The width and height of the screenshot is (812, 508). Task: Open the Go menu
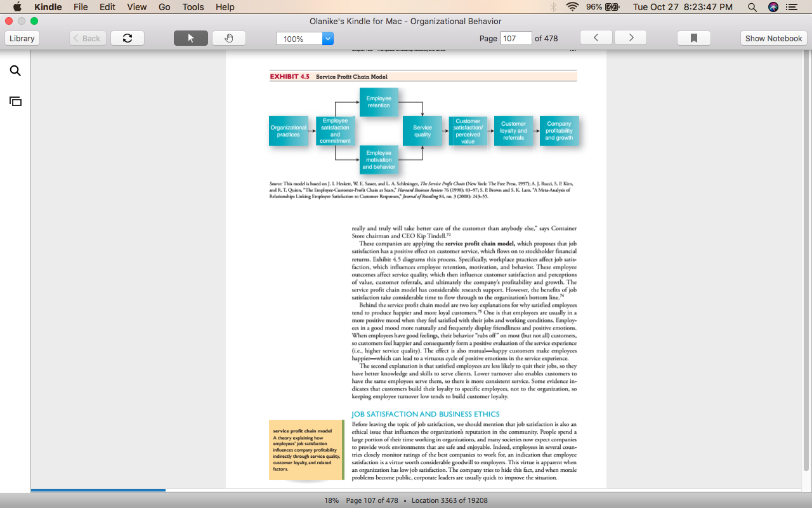[164, 7]
